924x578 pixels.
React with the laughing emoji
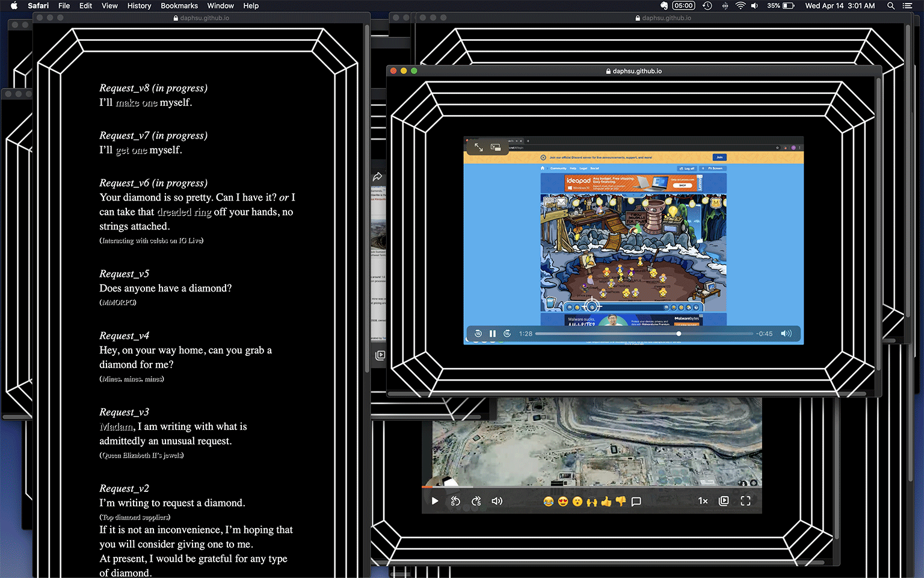pyautogui.click(x=548, y=502)
